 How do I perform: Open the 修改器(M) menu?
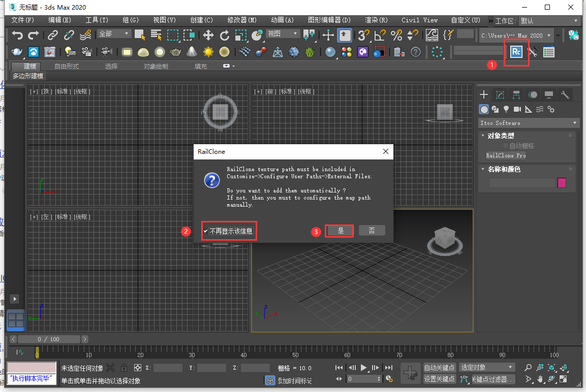pos(242,20)
